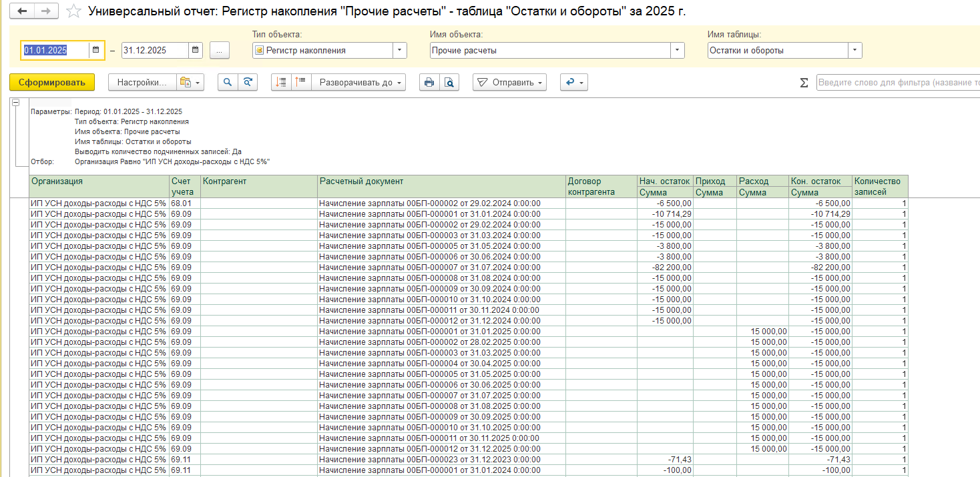Go forward with the right arrow button
This screenshot has width=980, height=477.
tap(45, 11)
